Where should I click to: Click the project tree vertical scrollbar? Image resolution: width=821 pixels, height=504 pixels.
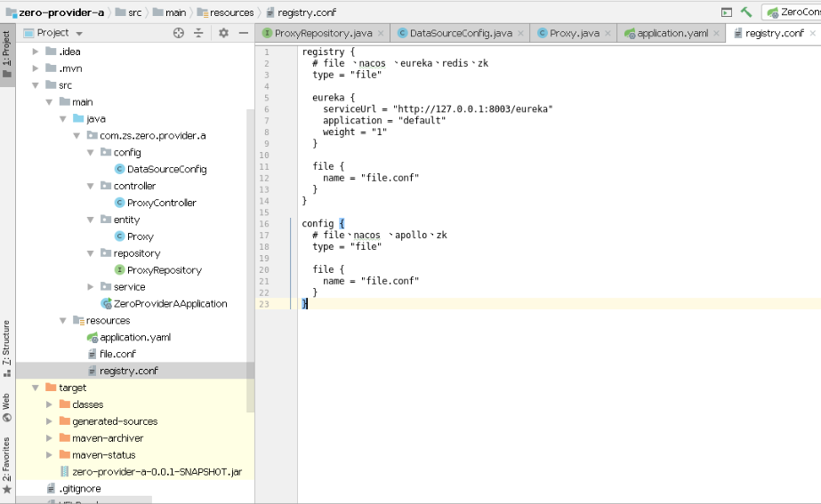[x=250, y=261]
